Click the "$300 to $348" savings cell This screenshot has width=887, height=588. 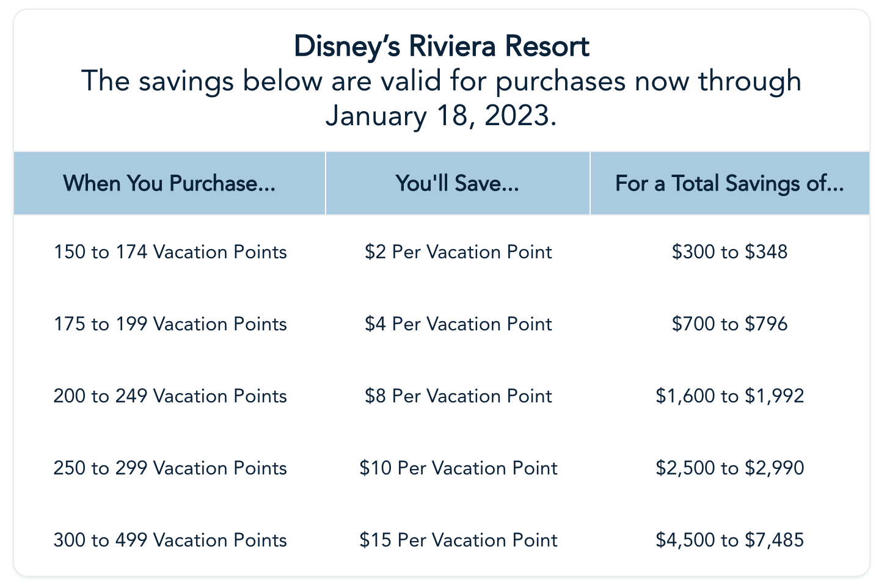(x=729, y=252)
